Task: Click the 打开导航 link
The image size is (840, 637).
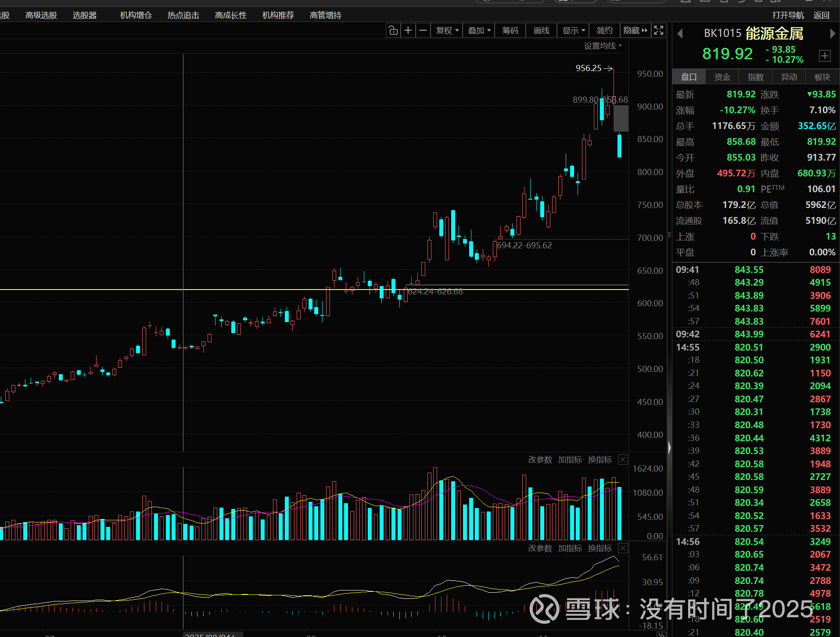Action: click(x=788, y=15)
